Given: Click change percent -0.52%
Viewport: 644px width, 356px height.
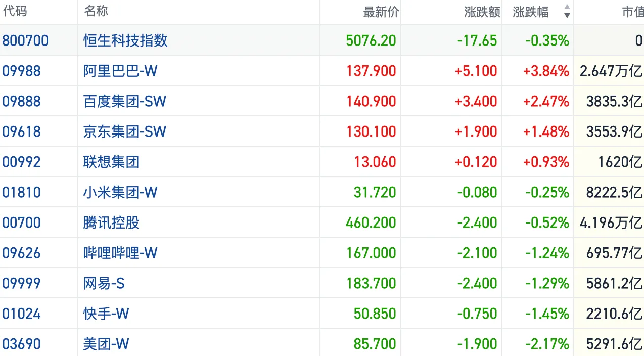Looking at the screenshot, I should 547,223.
